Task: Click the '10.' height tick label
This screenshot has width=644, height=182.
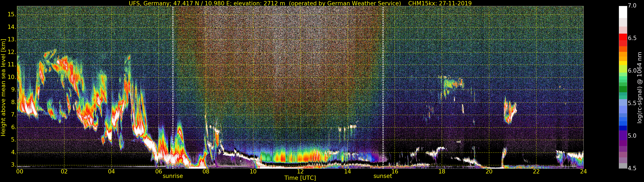Action: pyautogui.click(x=12, y=77)
